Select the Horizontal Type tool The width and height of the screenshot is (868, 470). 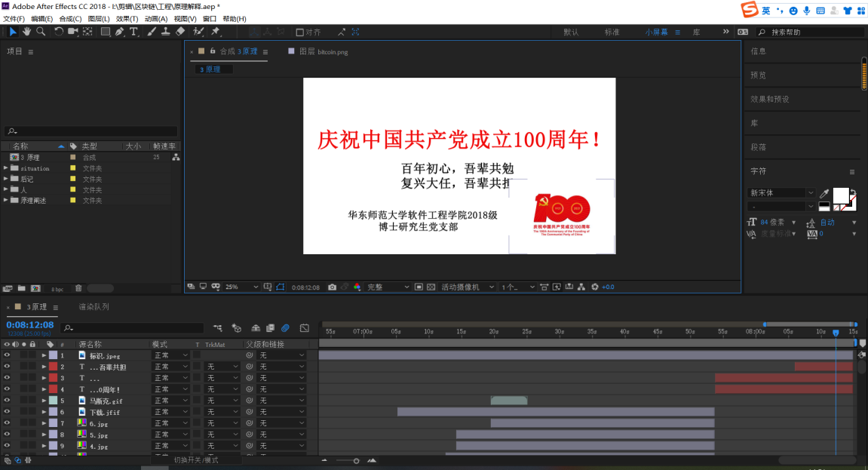pos(133,32)
